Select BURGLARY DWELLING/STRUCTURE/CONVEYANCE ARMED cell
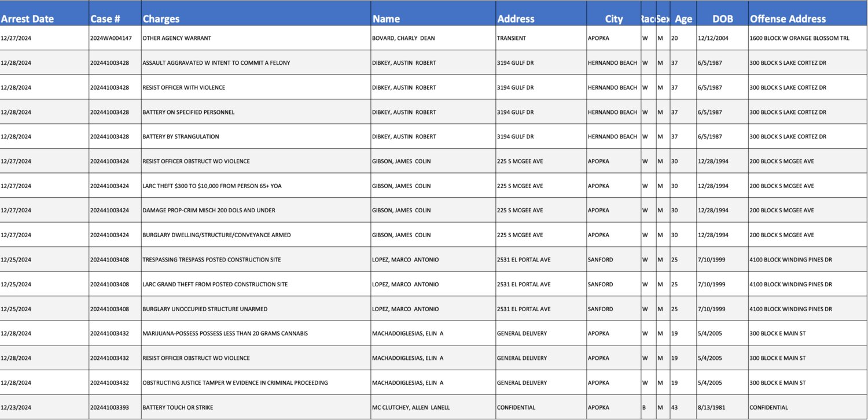This screenshot has width=868, height=420. (256, 235)
